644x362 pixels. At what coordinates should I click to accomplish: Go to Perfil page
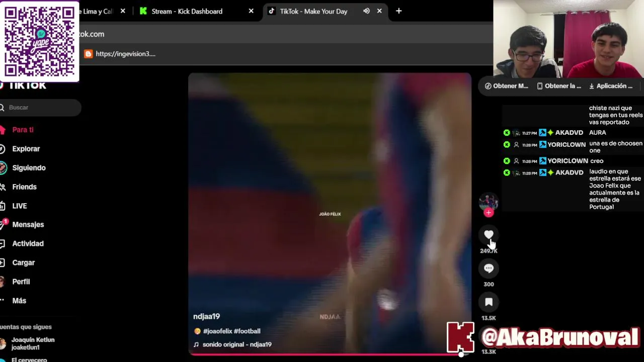[x=21, y=282]
